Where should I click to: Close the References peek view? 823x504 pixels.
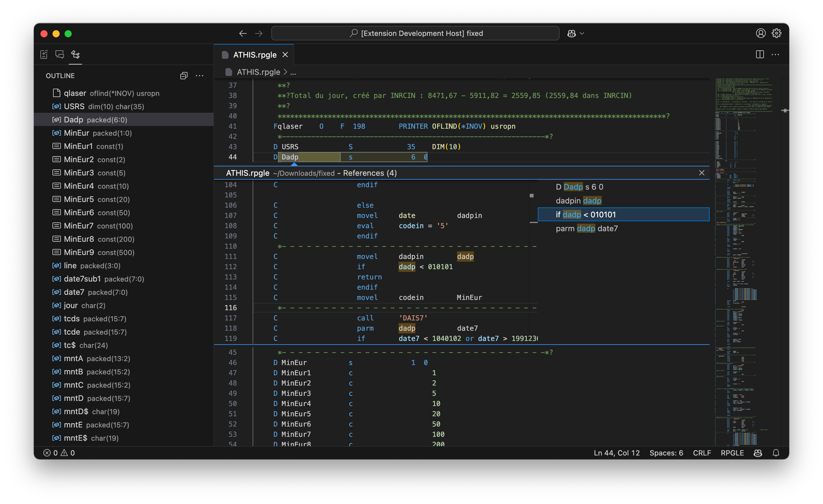tap(702, 173)
